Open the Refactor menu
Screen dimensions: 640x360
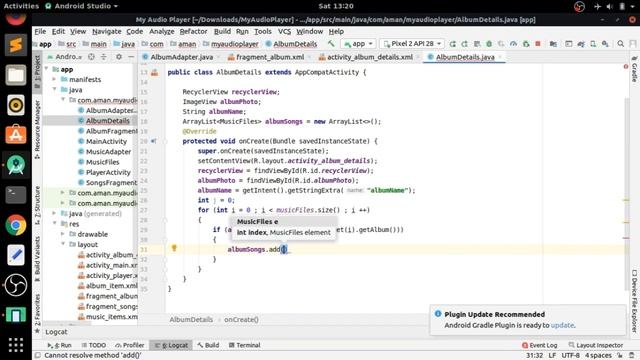pyautogui.click(x=193, y=31)
